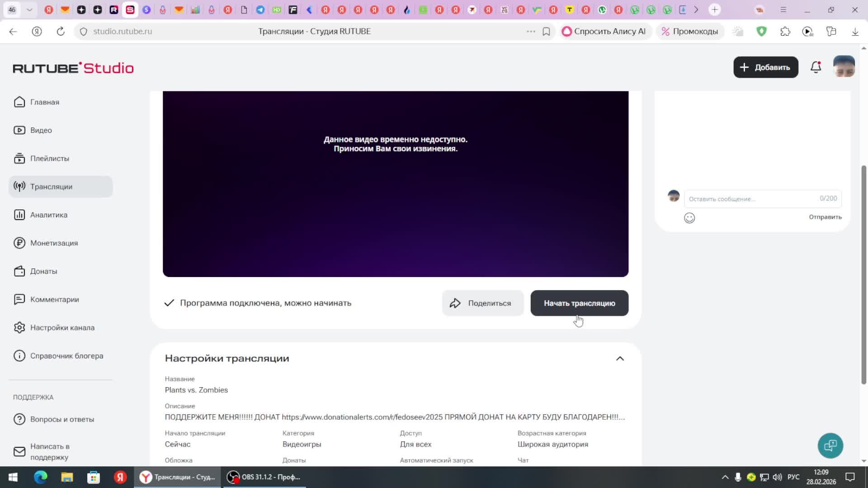Open Плейлисты in the sidebar menu
The height and width of the screenshot is (488, 868).
coord(49,159)
